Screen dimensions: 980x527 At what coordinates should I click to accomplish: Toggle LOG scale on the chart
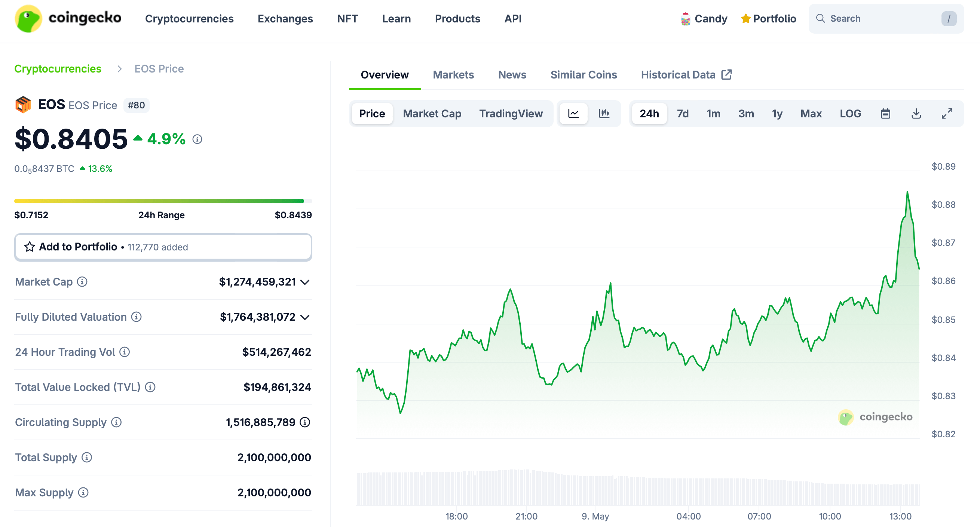[x=850, y=113]
